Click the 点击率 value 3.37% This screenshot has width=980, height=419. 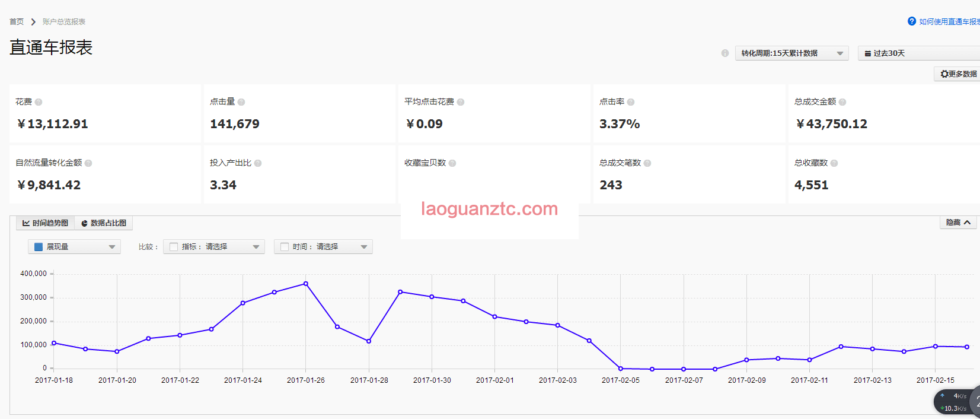click(x=620, y=124)
